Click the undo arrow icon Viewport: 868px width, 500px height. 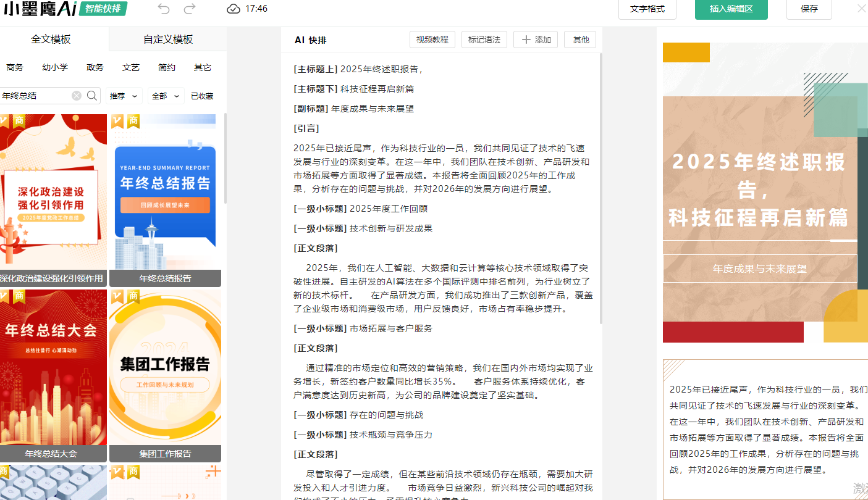(x=164, y=9)
